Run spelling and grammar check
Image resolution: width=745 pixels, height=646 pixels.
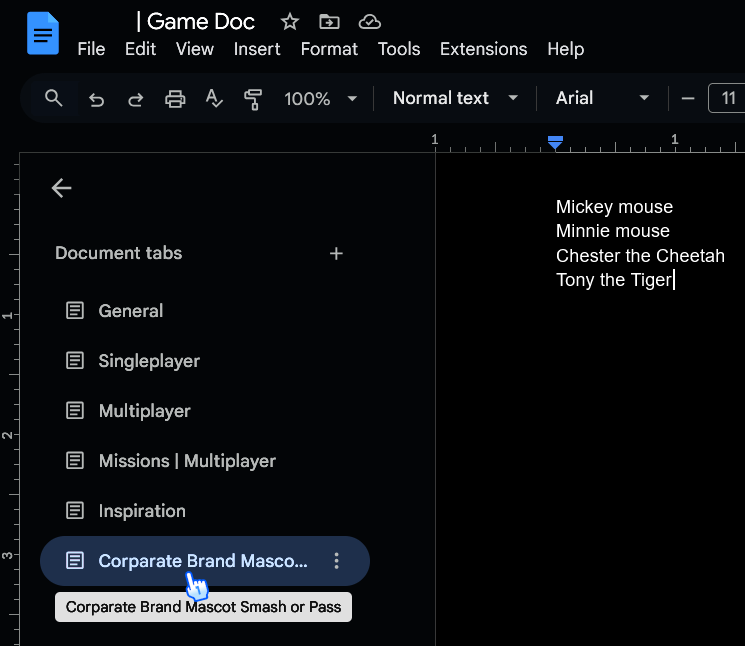(214, 99)
